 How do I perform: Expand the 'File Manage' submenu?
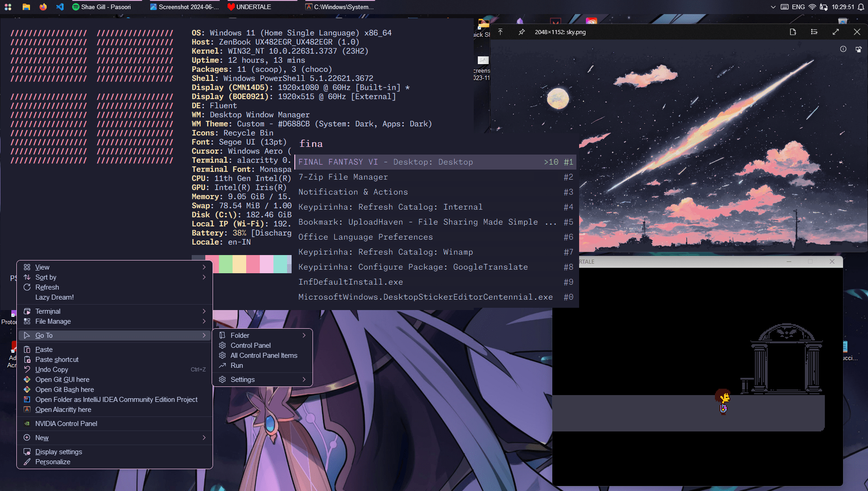114,321
